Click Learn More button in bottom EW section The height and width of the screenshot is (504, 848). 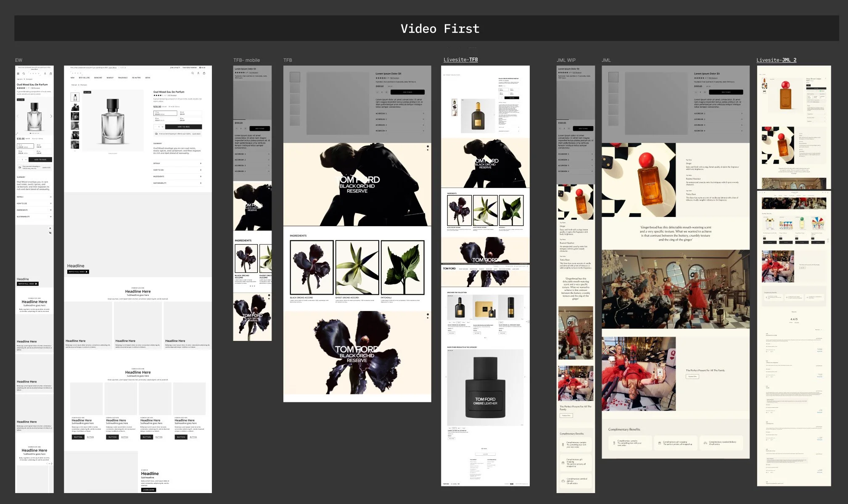[148, 490]
